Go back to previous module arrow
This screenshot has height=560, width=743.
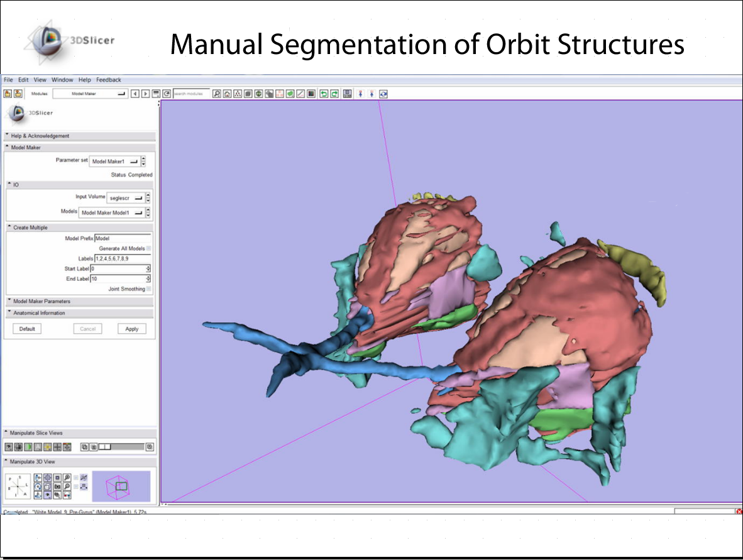[x=135, y=94]
